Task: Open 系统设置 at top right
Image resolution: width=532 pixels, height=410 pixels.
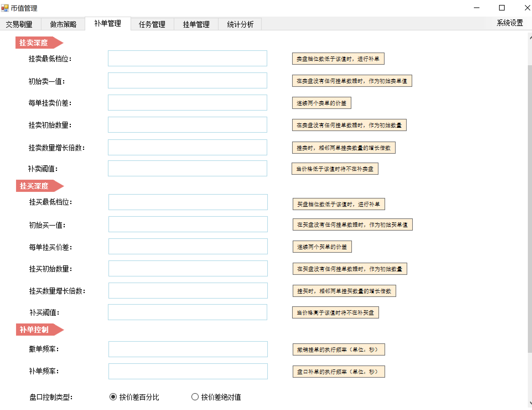Action: [x=510, y=23]
